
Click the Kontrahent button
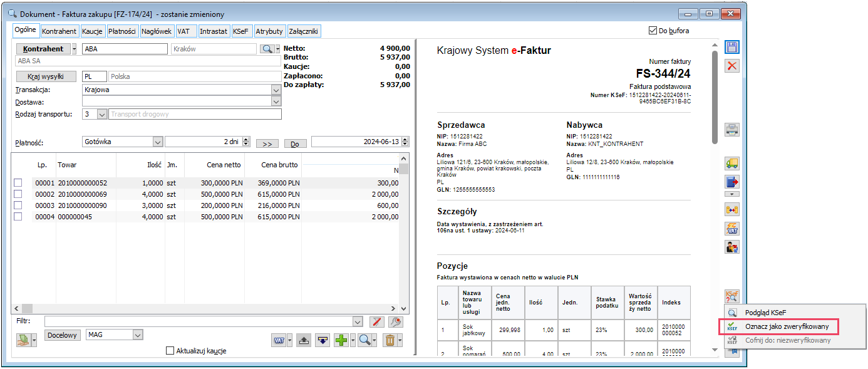[43, 49]
